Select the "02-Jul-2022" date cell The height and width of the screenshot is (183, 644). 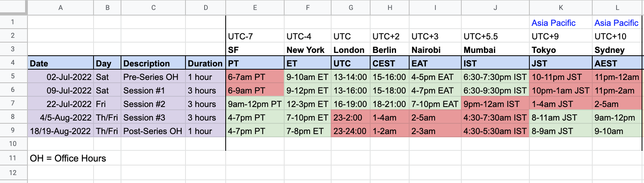point(60,77)
